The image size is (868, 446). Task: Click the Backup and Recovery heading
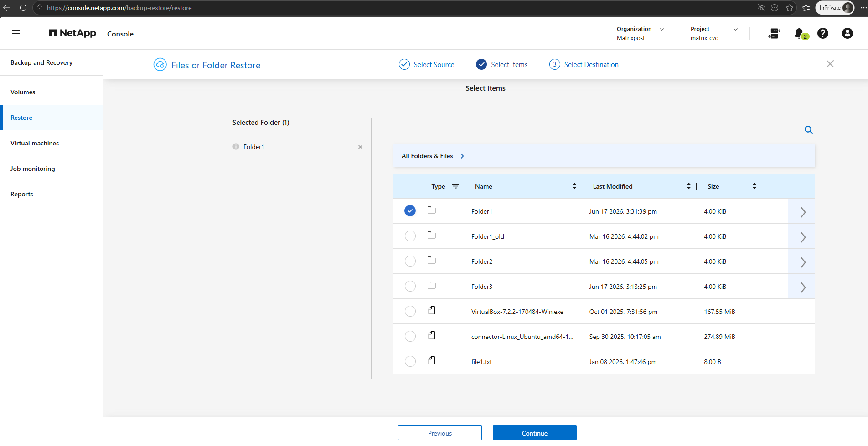click(x=41, y=62)
